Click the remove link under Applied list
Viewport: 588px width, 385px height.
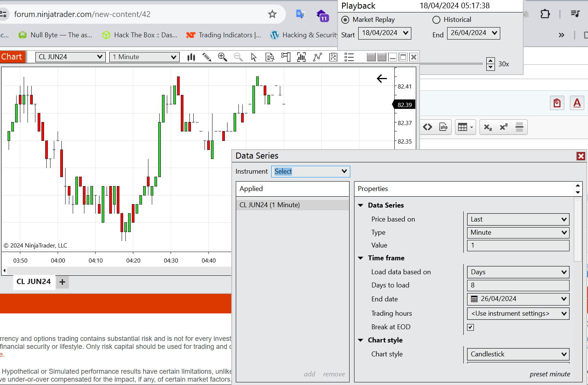point(334,374)
